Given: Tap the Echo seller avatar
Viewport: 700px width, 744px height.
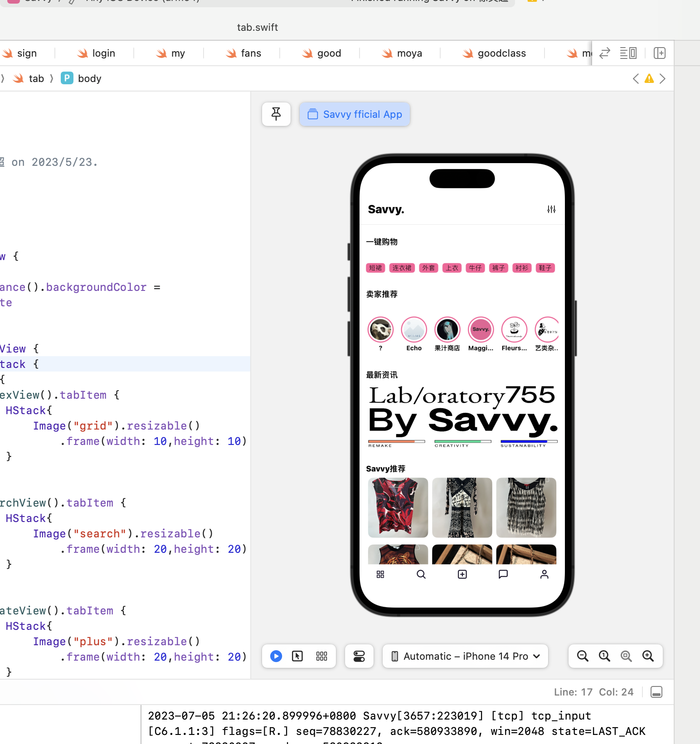Looking at the screenshot, I should point(414,329).
